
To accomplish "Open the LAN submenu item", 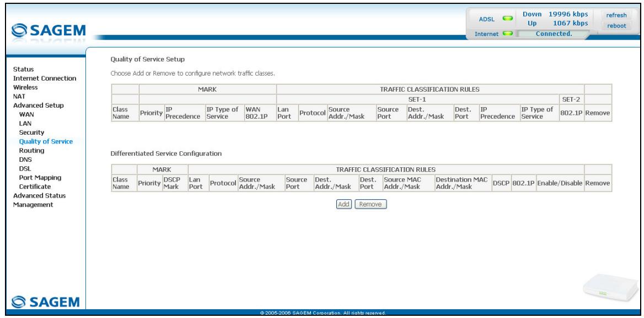I will pos(25,124).
